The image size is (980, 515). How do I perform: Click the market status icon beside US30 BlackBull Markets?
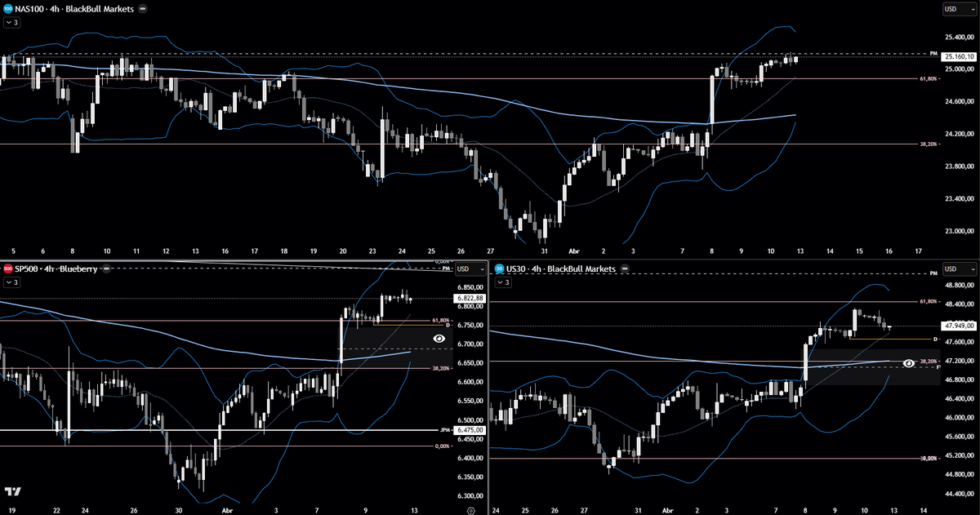coord(625,269)
